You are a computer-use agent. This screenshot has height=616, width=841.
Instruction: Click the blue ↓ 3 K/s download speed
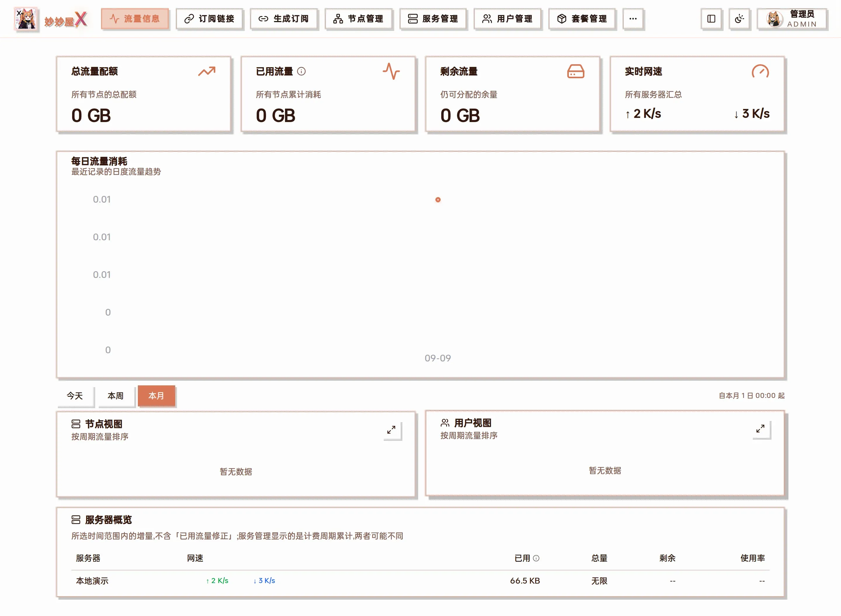pos(264,581)
